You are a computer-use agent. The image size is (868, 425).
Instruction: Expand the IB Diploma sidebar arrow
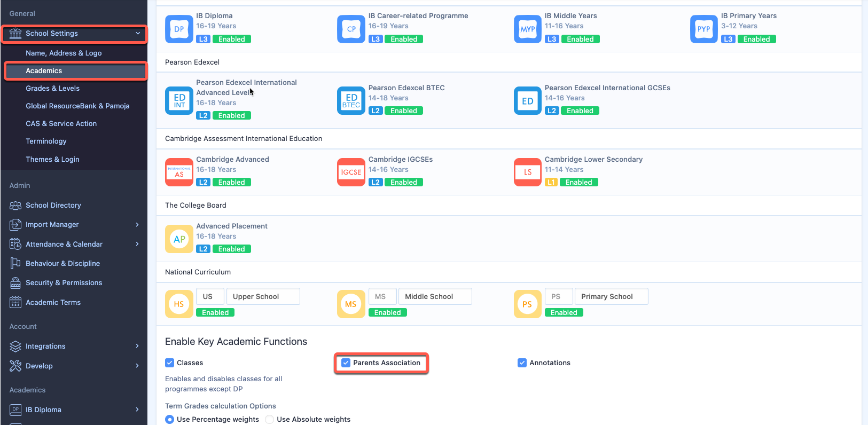click(x=137, y=410)
